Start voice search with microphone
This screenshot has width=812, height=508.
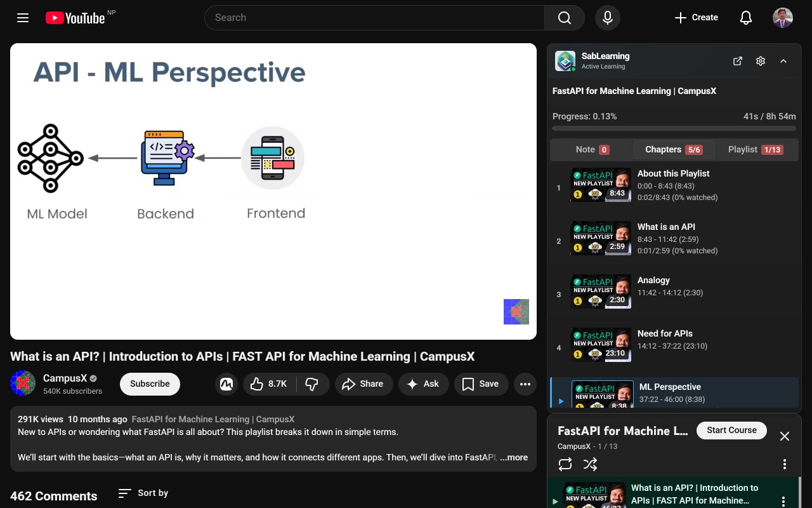tap(608, 18)
